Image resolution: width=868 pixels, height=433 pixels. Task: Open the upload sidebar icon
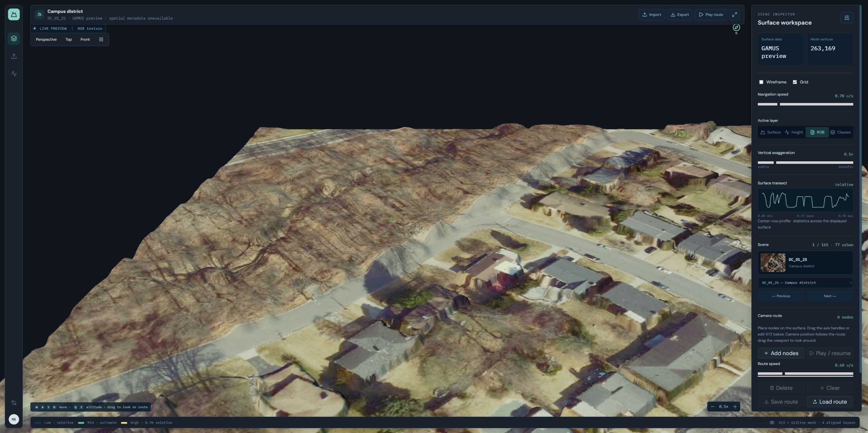click(x=14, y=56)
